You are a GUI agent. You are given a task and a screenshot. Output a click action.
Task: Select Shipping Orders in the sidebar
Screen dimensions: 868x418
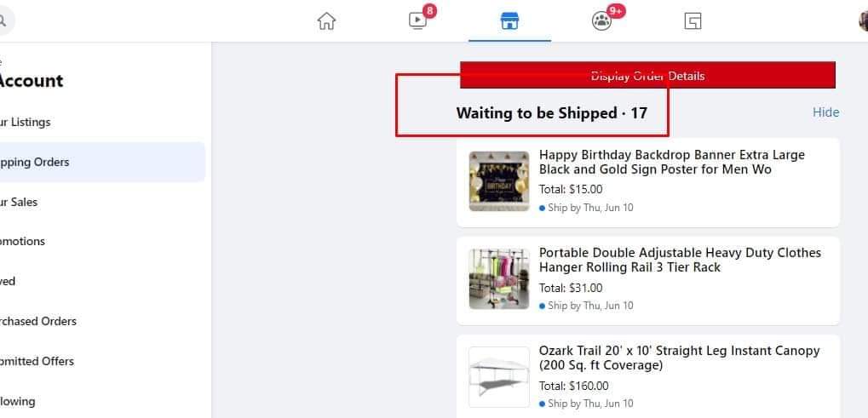(x=36, y=162)
